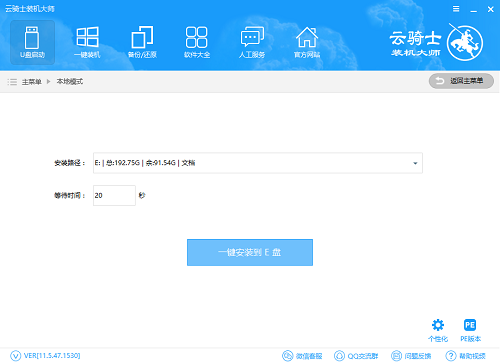Select the 一键装机 toolbar icon
The height and width of the screenshot is (364, 500).
[87, 42]
